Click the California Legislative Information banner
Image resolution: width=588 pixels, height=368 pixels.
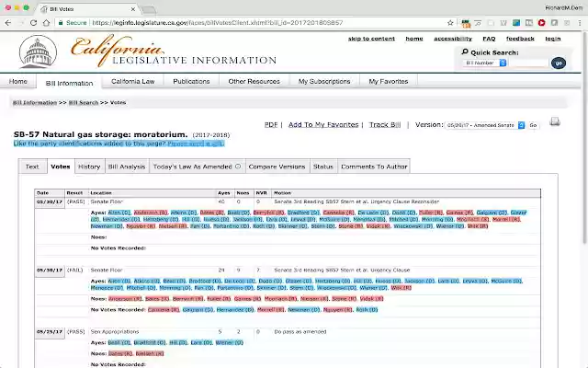[174, 52]
